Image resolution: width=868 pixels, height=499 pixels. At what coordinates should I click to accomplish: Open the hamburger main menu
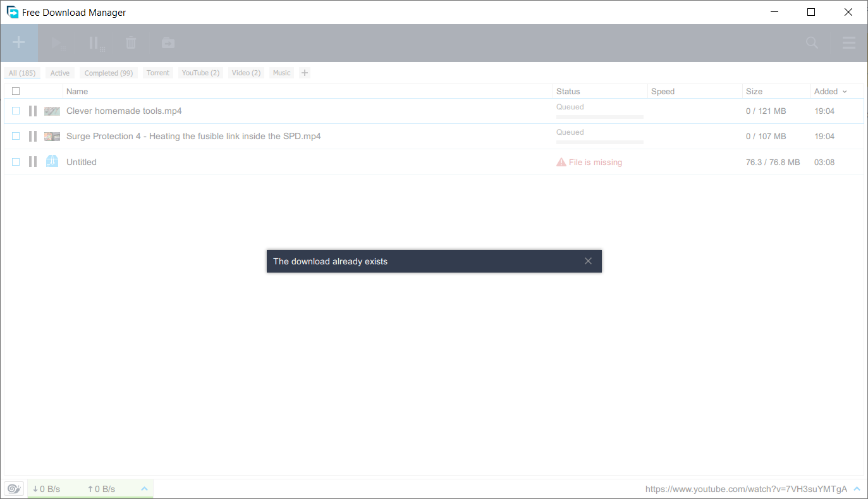(849, 43)
